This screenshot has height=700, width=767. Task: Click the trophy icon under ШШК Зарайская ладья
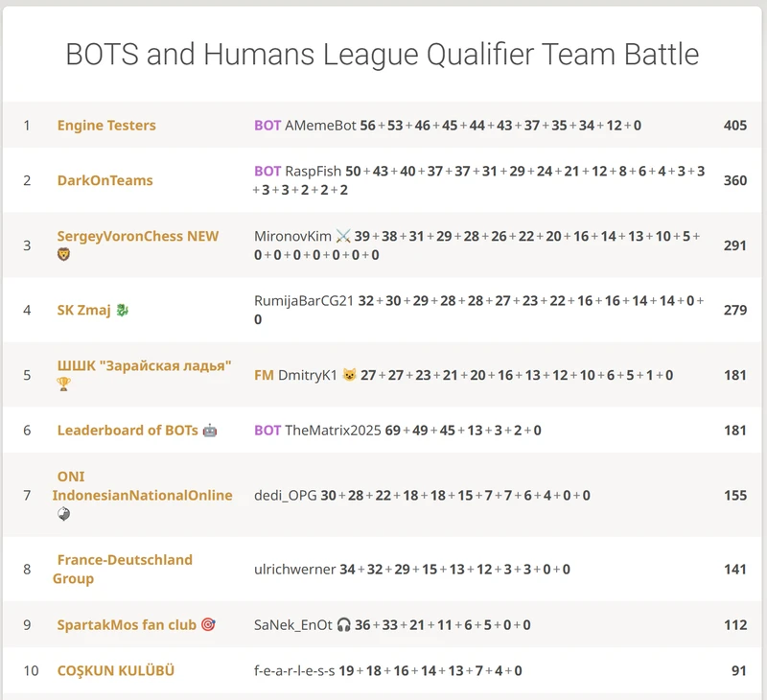click(63, 385)
